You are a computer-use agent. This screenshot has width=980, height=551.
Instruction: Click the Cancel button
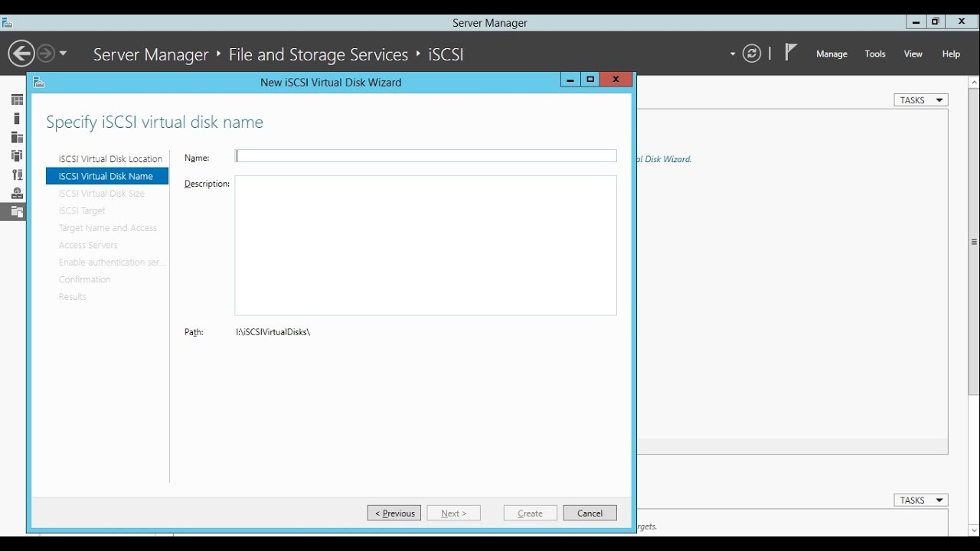[590, 513]
